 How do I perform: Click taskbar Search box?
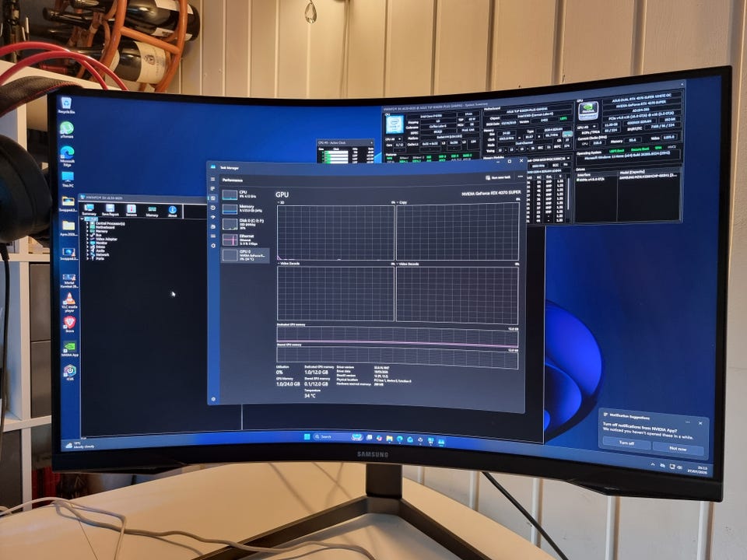[338, 436]
